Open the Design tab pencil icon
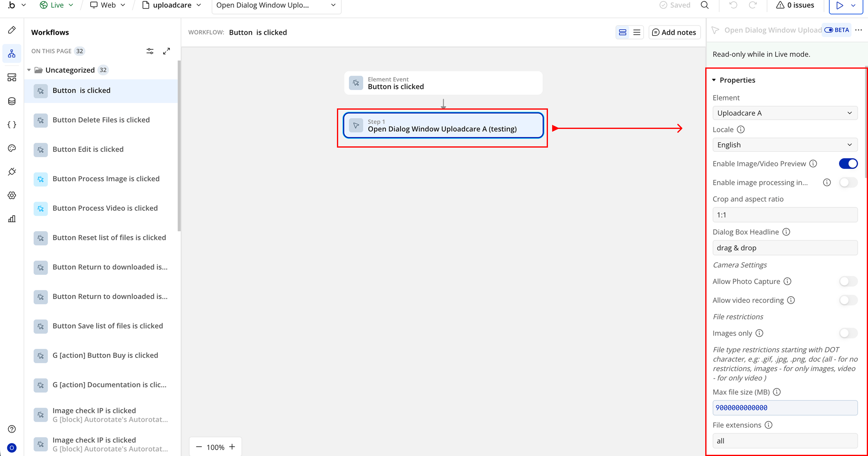 click(12, 30)
